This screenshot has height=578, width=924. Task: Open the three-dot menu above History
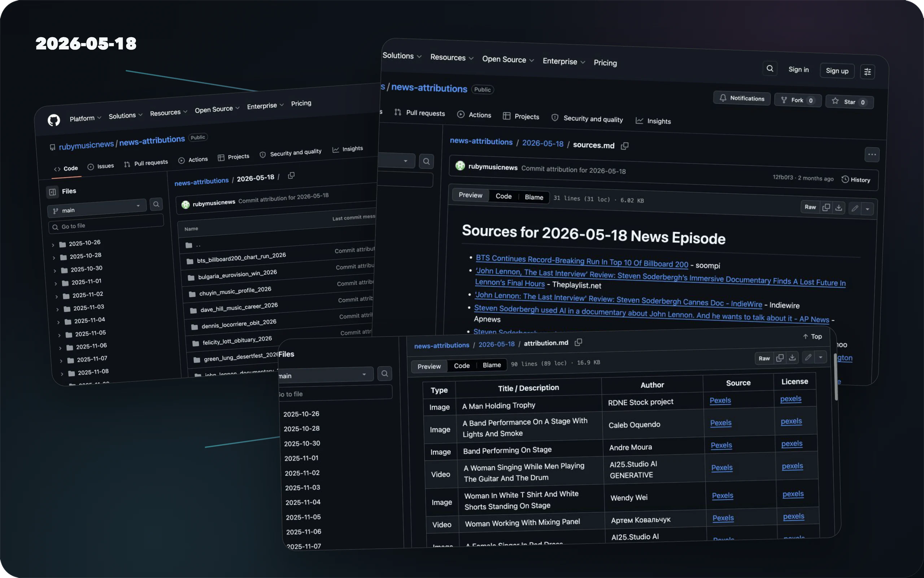872,155
